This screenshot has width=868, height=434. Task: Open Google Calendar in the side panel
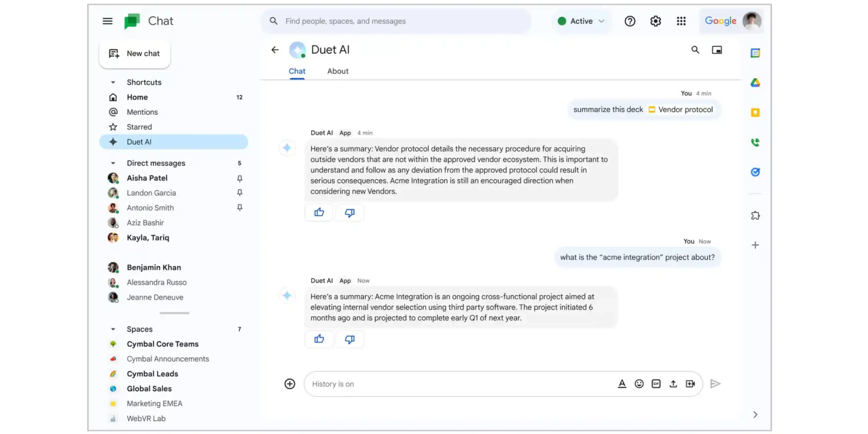pyautogui.click(x=755, y=53)
